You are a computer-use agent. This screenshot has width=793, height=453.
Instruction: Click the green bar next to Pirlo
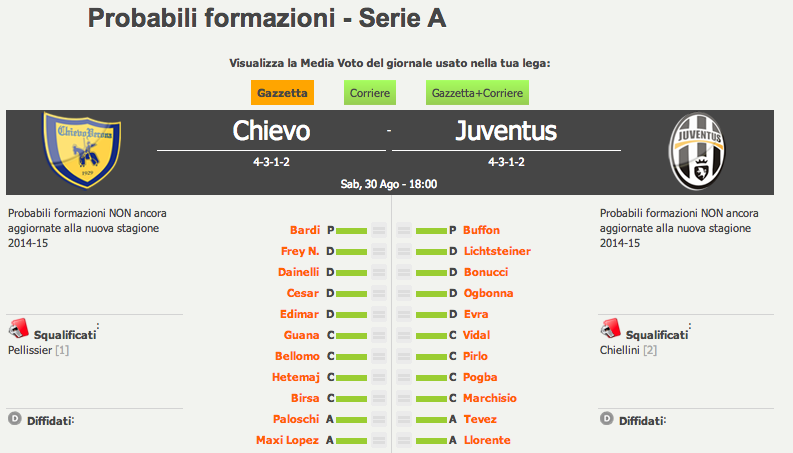point(431,356)
